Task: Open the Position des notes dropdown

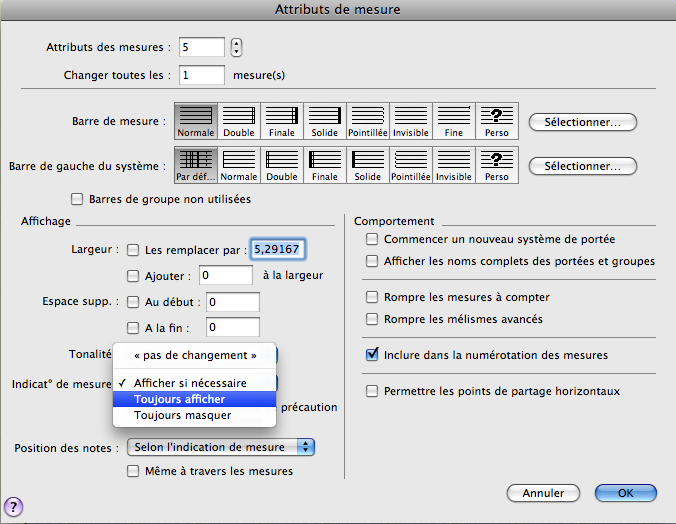Action: pyautogui.click(x=222, y=447)
